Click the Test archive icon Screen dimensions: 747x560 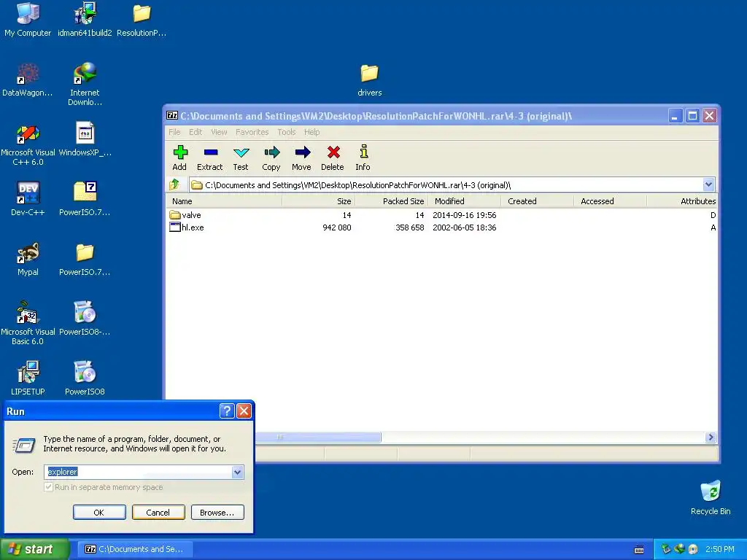tap(241, 157)
